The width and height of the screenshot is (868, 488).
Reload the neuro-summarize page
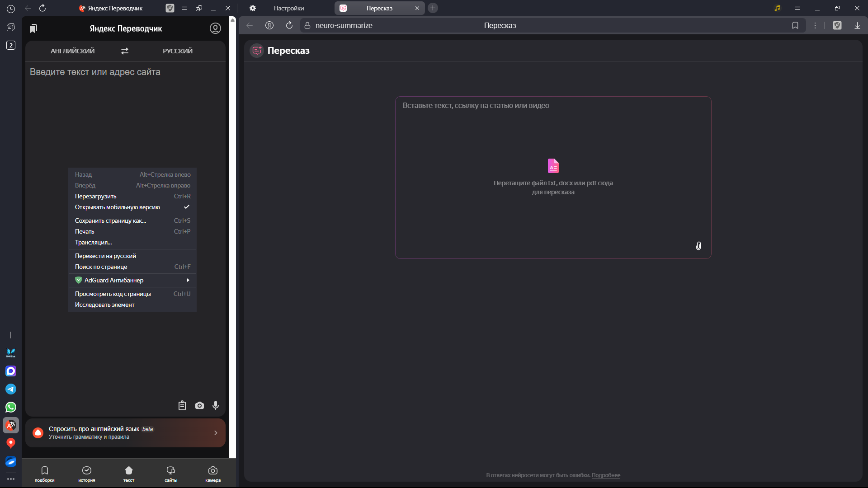tap(289, 25)
